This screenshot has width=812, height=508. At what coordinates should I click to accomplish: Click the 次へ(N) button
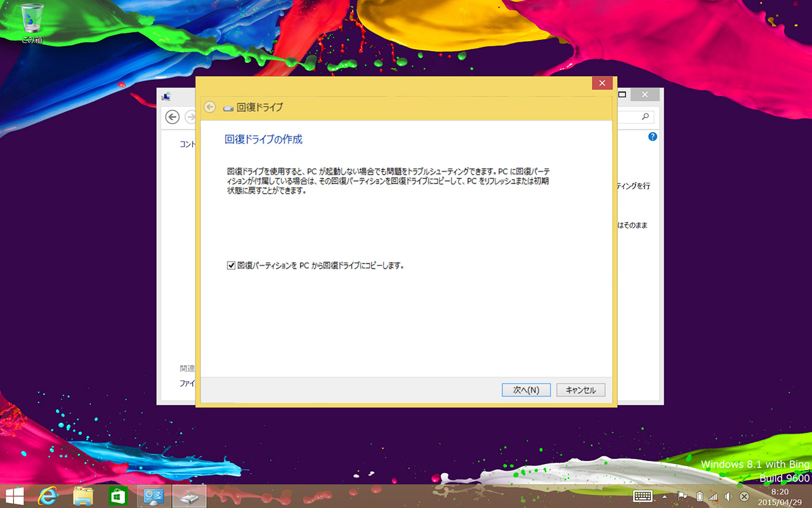tap(525, 390)
